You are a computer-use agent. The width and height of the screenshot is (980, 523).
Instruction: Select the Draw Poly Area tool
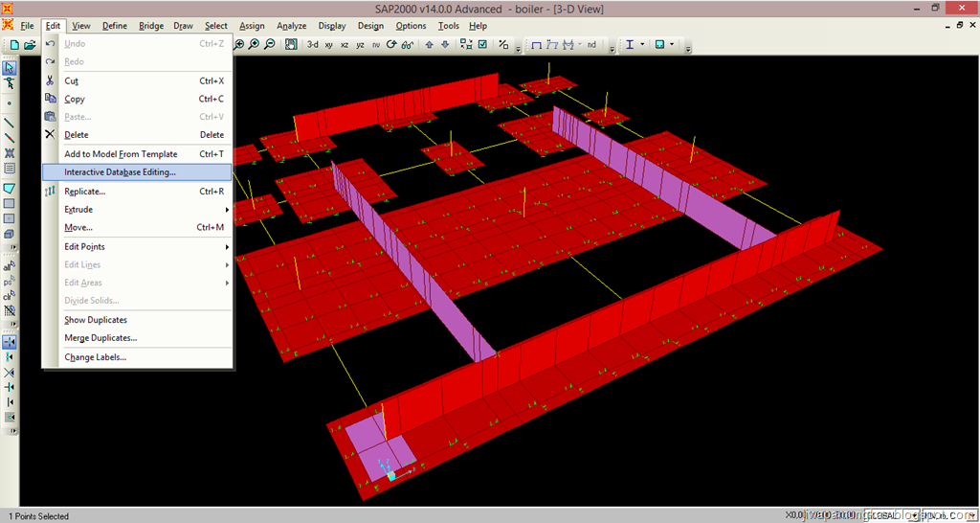pos(10,188)
